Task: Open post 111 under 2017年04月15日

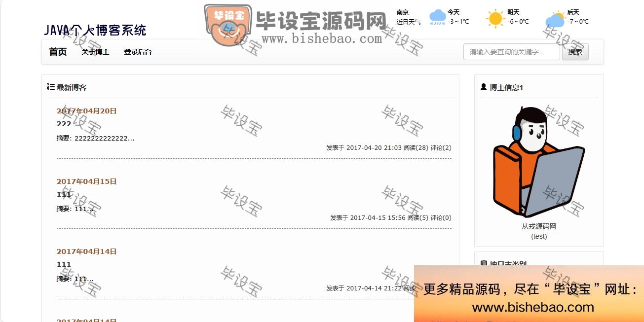Action: [64, 194]
